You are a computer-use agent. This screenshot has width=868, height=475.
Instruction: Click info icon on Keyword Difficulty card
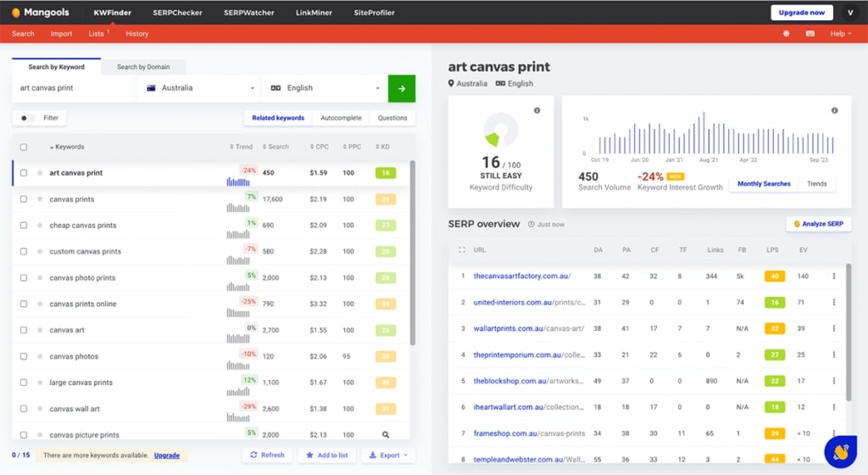click(537, 111)
